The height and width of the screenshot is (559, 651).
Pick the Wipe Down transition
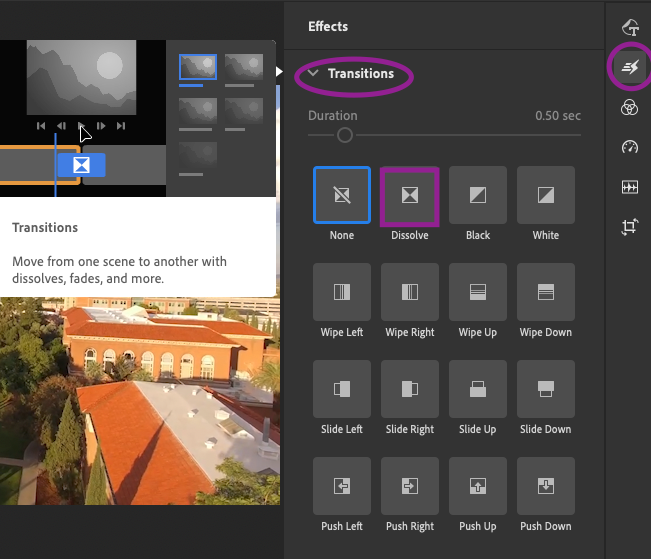coord(546,292)
